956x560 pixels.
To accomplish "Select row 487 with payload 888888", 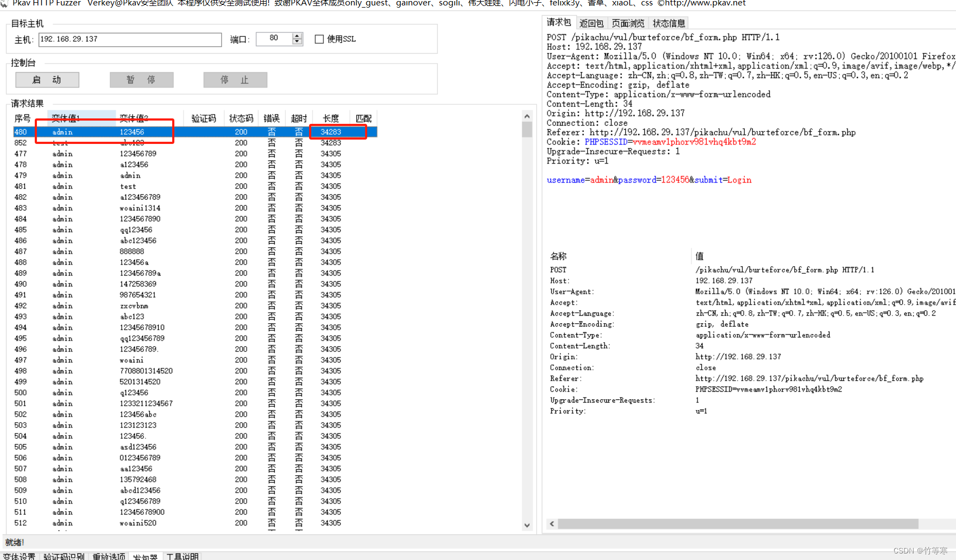I will [194, 251].
